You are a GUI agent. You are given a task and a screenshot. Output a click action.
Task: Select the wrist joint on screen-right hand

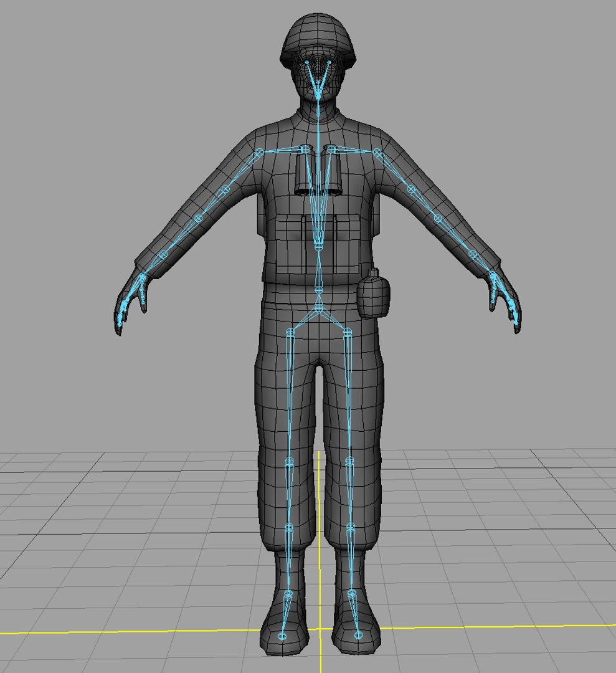click(x=493, y=275)
